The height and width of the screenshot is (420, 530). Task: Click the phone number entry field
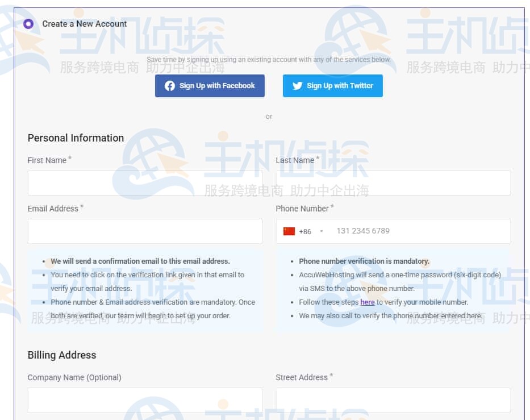pyautogui.click(x=418, y=231)
